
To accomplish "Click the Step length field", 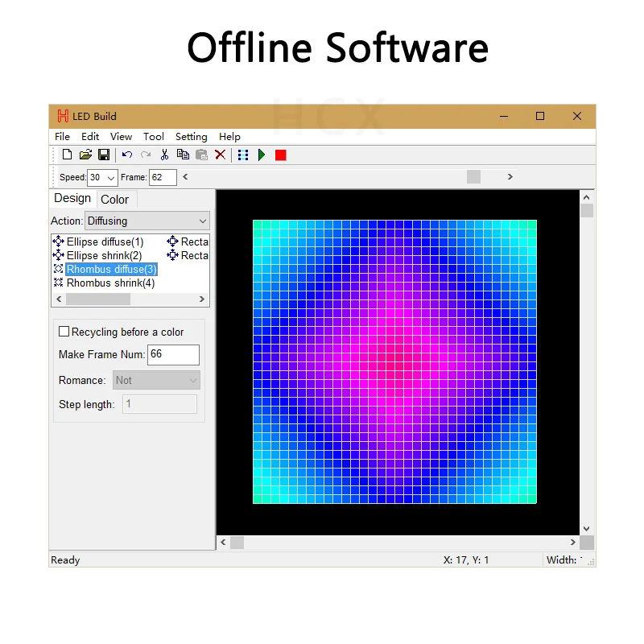I will pyautogui.click(x=159, y=404).
